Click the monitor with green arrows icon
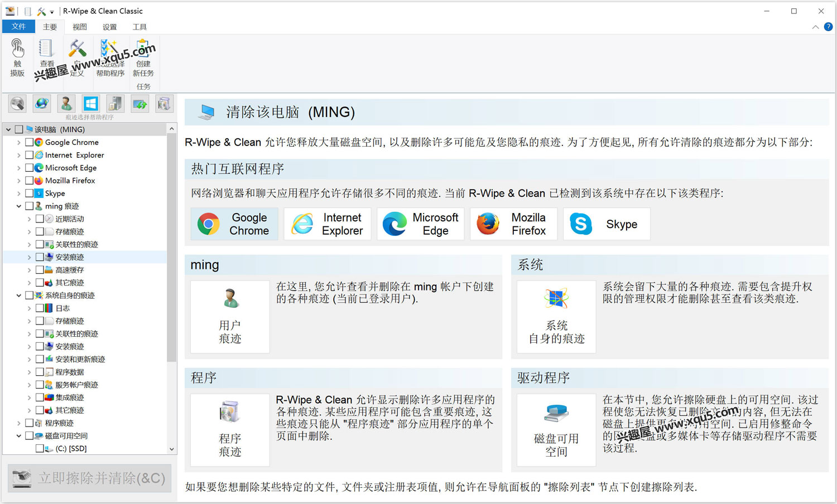This screenshot has width=837, height=504. tap(139, 104)
